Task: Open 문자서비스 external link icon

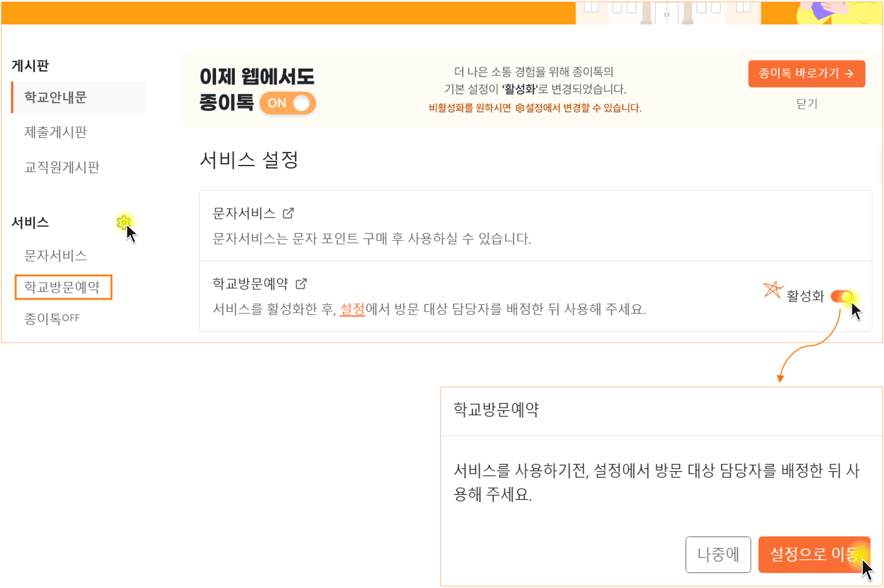Action: click(288, 213)
